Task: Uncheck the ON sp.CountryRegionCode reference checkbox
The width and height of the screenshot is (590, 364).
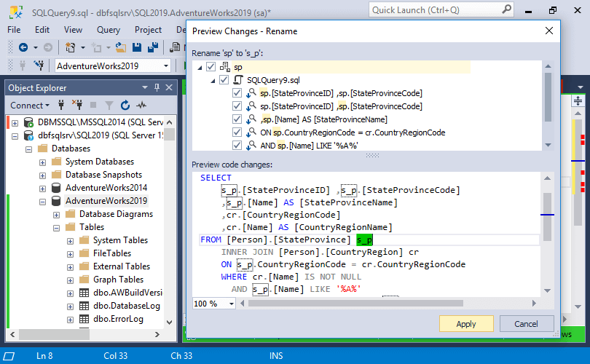Action: pyautogui.click(x=237, y=132)
